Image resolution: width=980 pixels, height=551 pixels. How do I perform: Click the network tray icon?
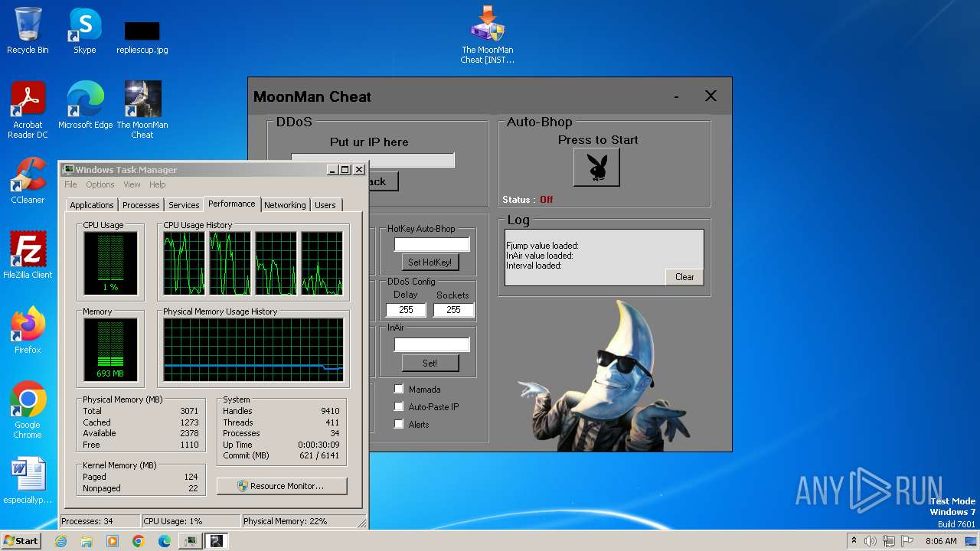pyautogui.click(x=889, y=541)
